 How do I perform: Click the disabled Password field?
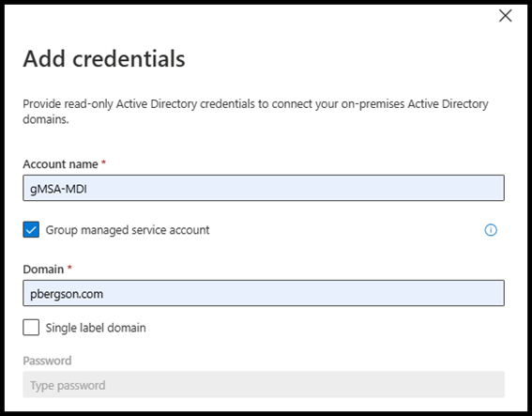[x=264, y=384]
